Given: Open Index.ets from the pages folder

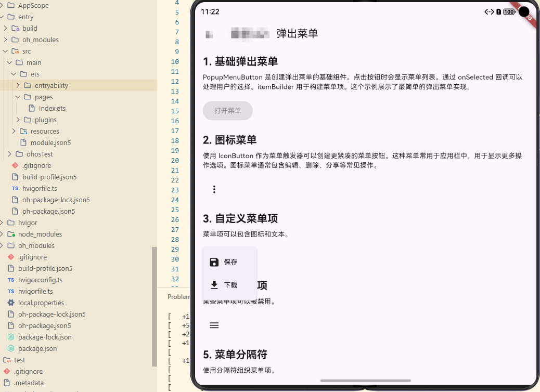Looking at the screenshot, I should click(x=51, y=108).
